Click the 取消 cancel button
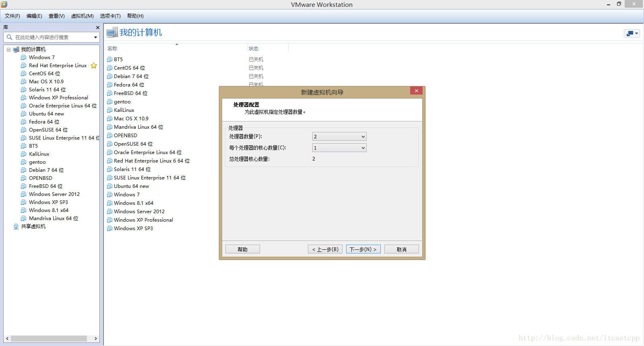 click(402, 249)
